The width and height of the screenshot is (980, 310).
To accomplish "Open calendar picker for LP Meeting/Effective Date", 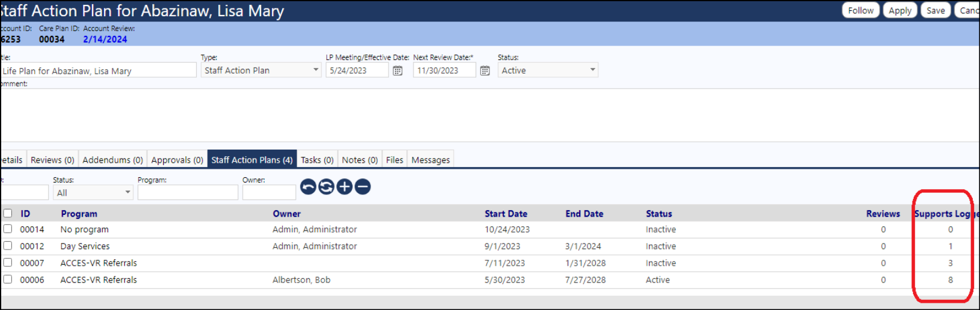I will pyautogui.click(x=398, y=71).
